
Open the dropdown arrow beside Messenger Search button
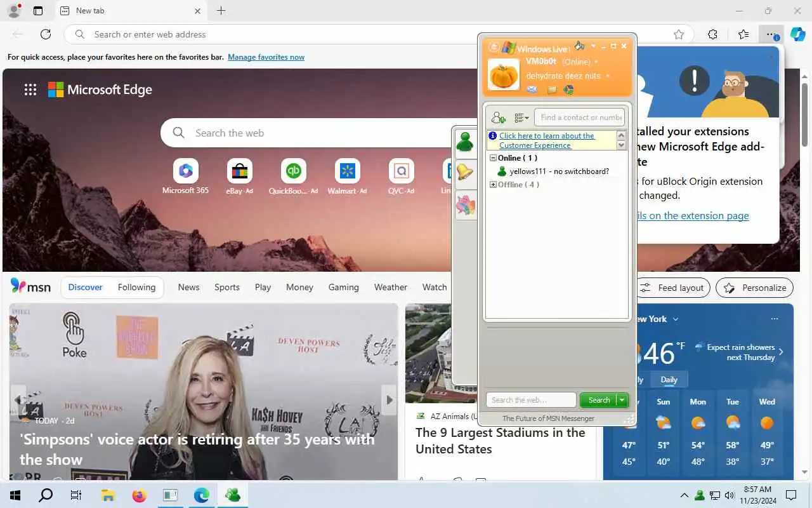click(622, 400)
